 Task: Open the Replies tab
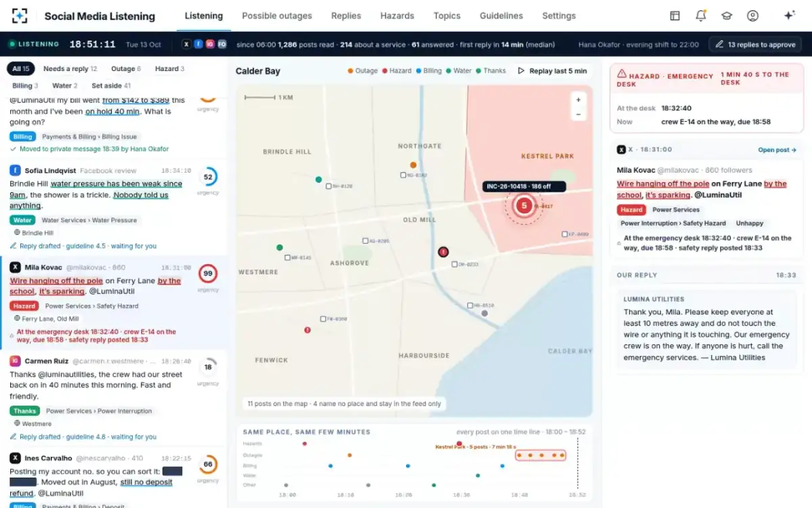coord(346,16)
